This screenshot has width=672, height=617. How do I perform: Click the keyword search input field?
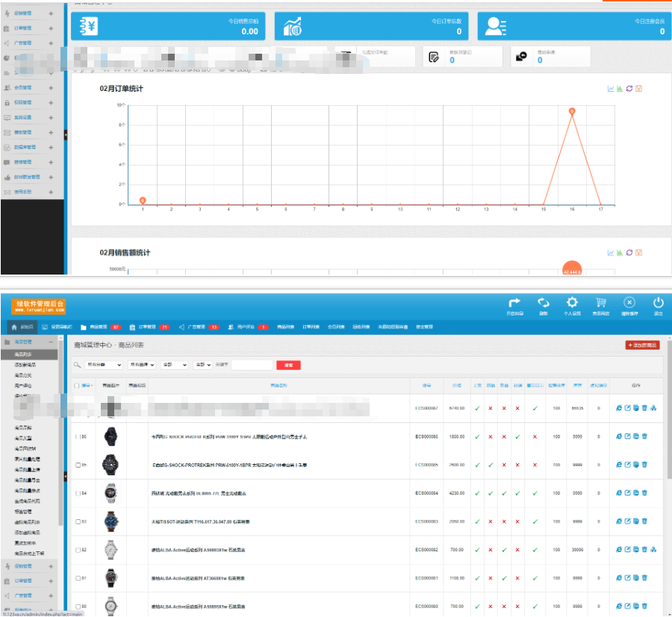click(x=252, y=365)
